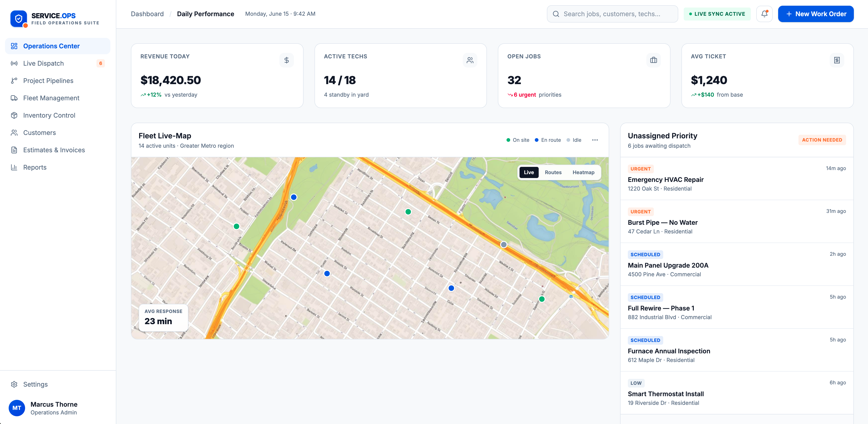The height and width of the screenshot is (424, 868).
Task: Click the ServiceOps shield logo
Action: (18, 18)
